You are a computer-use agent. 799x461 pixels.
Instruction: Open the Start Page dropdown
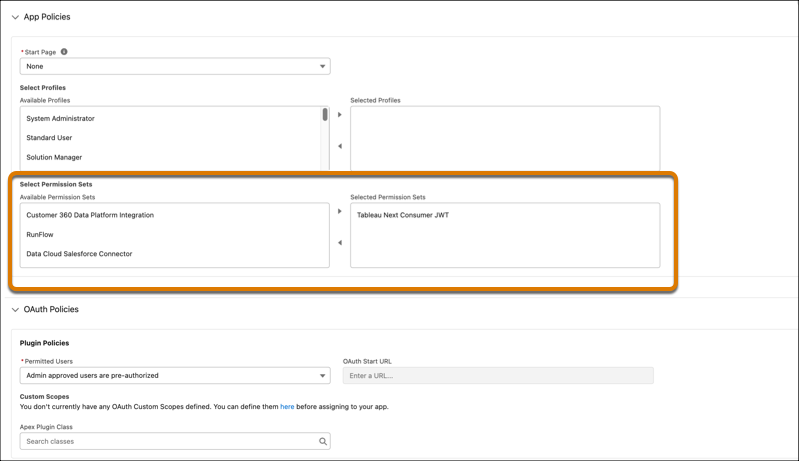(x=175, y=66)
